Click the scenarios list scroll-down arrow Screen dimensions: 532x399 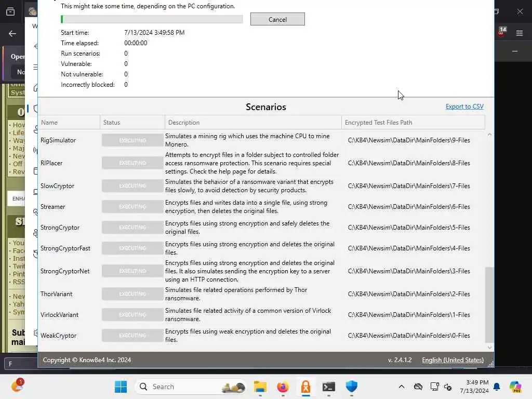489,347
